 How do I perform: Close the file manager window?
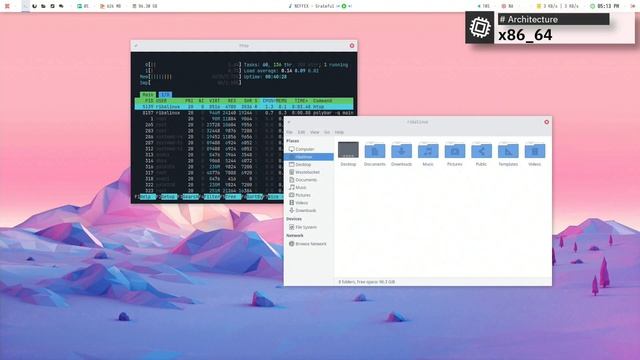pyautogui.click(x=547, y=122)
